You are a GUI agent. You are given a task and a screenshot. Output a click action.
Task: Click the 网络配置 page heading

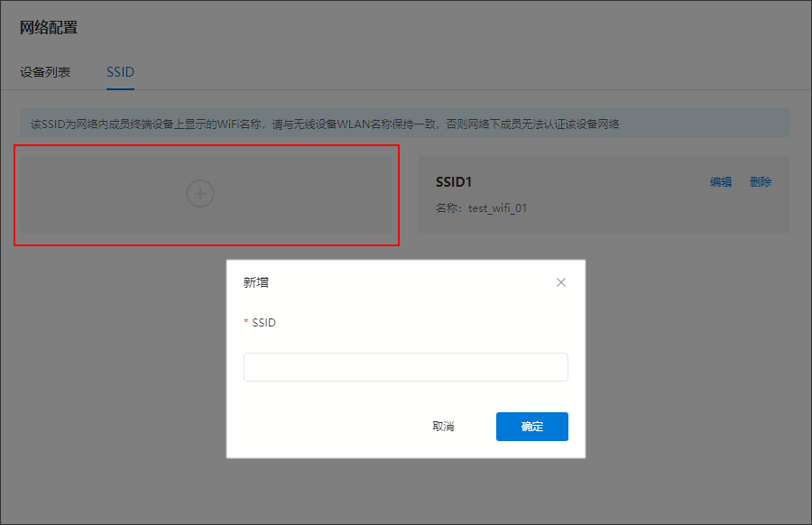pos(49,27)
